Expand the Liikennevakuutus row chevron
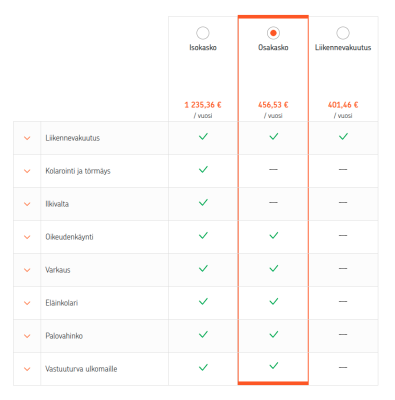Screen dimensions: 395x400 pos(27,138)
